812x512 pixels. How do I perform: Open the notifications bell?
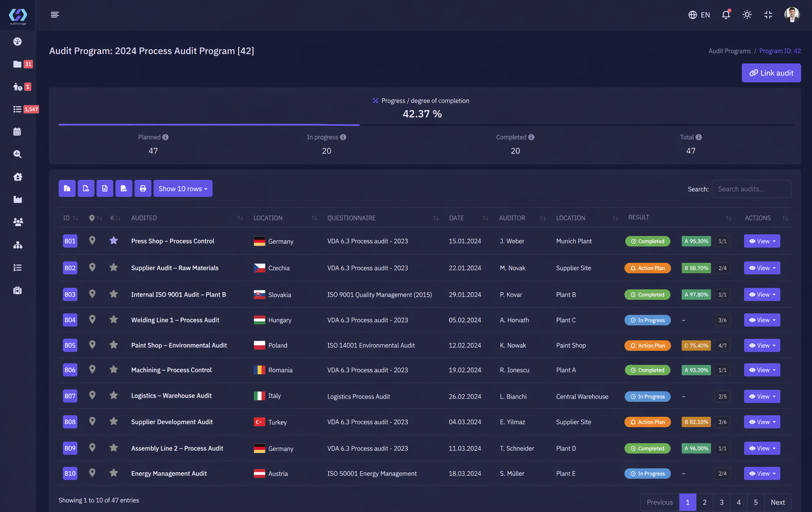pyautogui.click(x=726, y=15)
